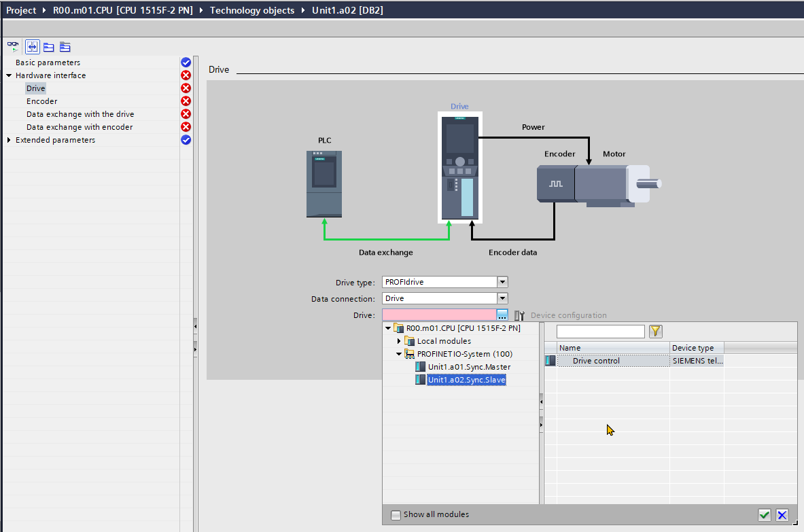The image size is (804, 532).
Task: Open the Drive type dropdown
Action: [502, 282]
